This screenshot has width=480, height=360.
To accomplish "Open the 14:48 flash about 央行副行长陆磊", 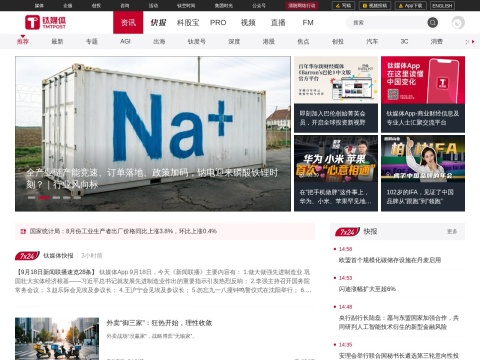I will 399,322.
